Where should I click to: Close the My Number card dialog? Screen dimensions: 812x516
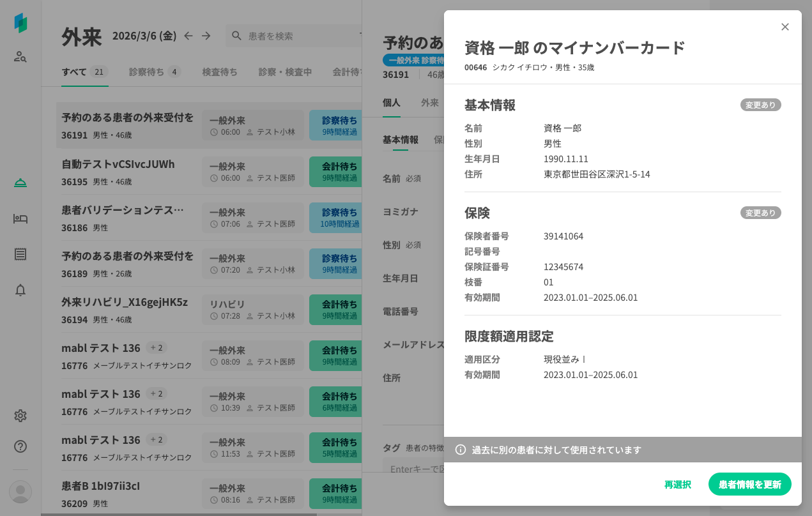tap(785, 27)
